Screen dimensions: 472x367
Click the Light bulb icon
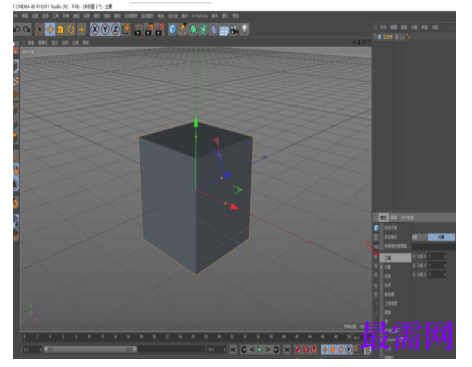pyautogui.click(x=245, y=30)
